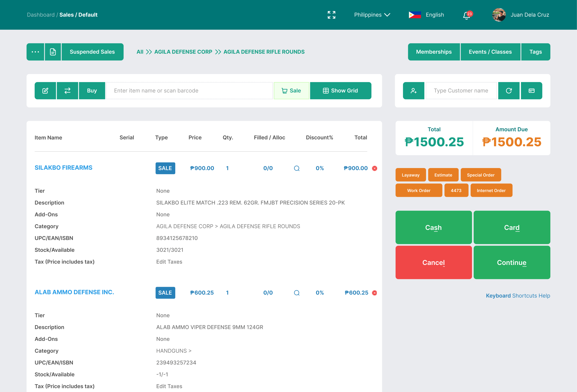Edit ₱600.25 price of ALAB AMMO DEFENSE
Screen dimensions: 577x392
point(202,293)
